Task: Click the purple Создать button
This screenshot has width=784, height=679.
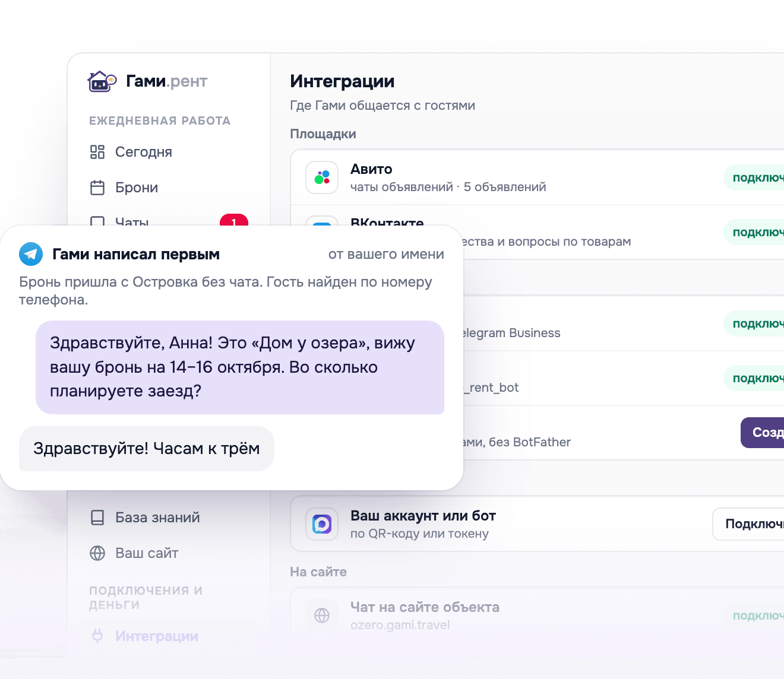Action: point(763,433)
